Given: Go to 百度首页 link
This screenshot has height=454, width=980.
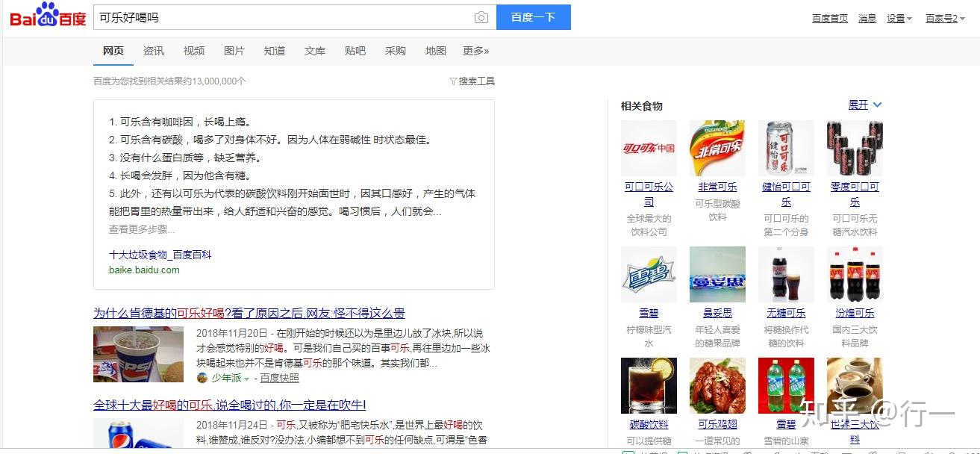Looking at the screenshot, I should pyautogui.click(x=830, y=19).
